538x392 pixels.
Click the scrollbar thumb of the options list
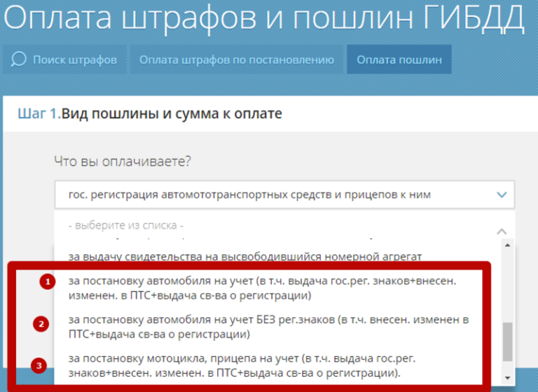pyautogui.click(x=508, y=342)
